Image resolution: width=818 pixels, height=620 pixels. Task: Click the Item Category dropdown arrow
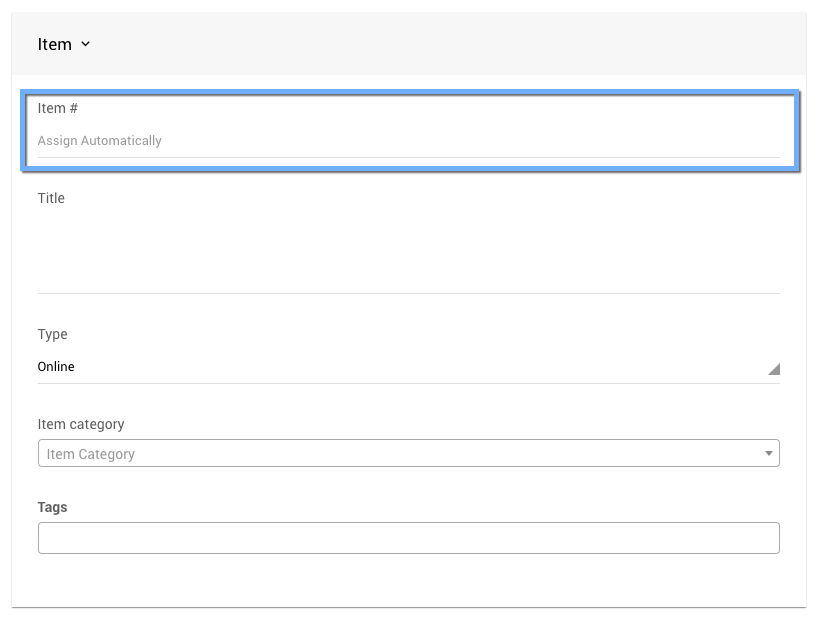pyautogui.click(x=768, y=454)
